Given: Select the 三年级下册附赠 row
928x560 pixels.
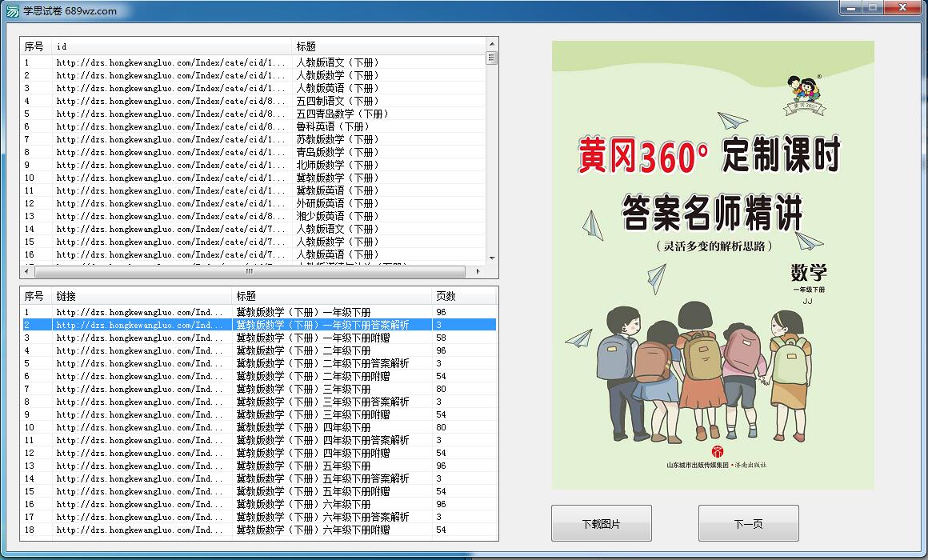Looking at the screenshot, I should click(259, 414).
